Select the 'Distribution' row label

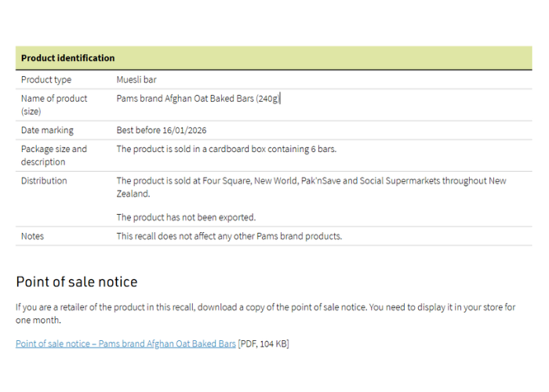point(44,180)
